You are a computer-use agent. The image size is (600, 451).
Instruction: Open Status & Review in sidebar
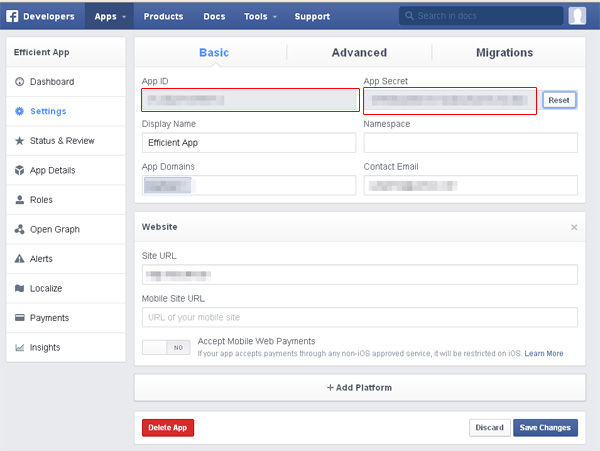point(66,140)
